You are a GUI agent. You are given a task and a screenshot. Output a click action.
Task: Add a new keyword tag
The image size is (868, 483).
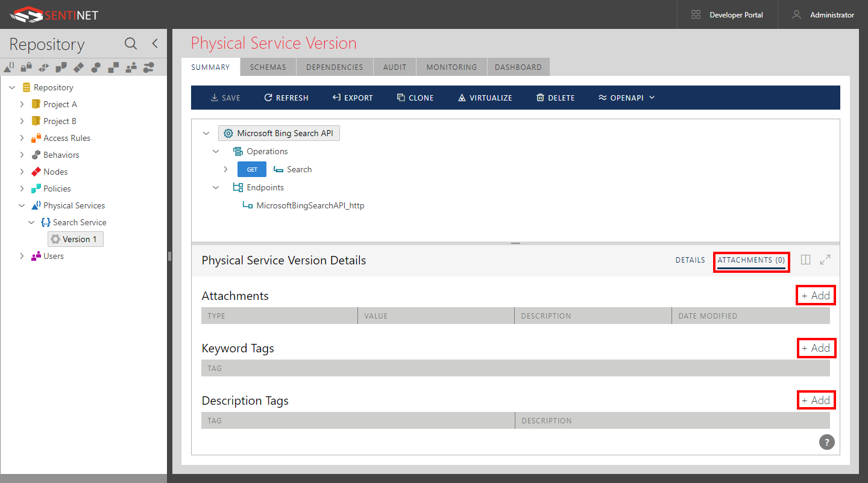pos(816,348)
